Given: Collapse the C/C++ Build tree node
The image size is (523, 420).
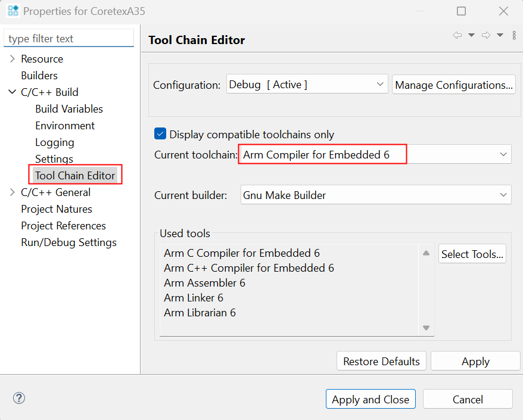Looking at the screenshot, I should point(13,92).
